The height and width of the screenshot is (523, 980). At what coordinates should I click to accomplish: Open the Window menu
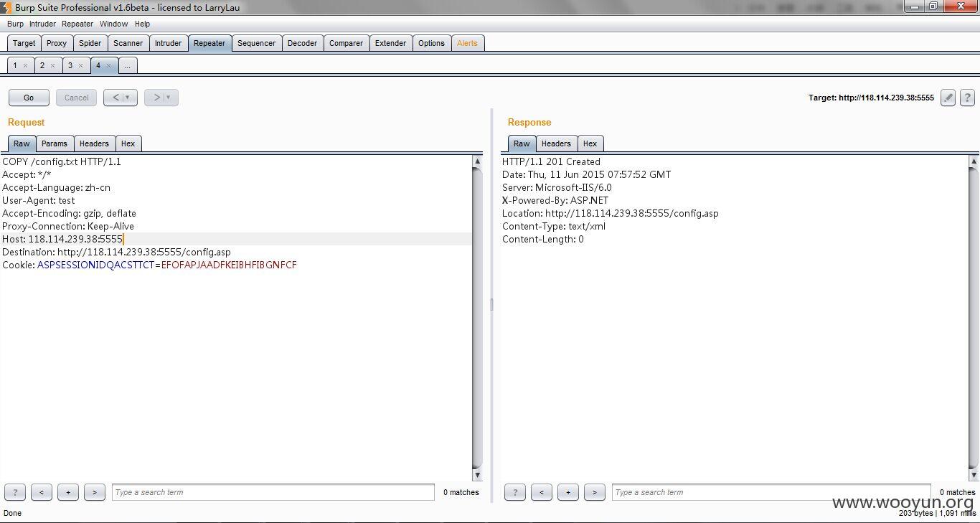[113, 24]
